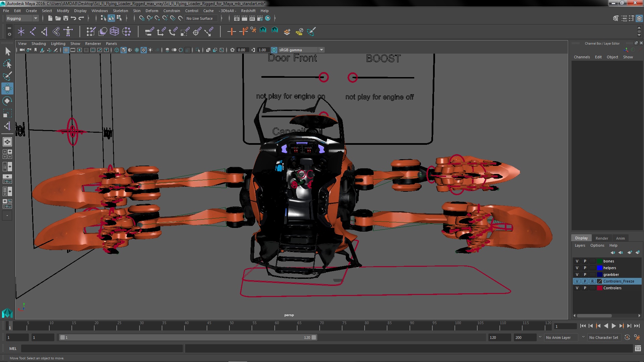Click the play backwards button
Viewport: 644px width, 362px height.
606,326
